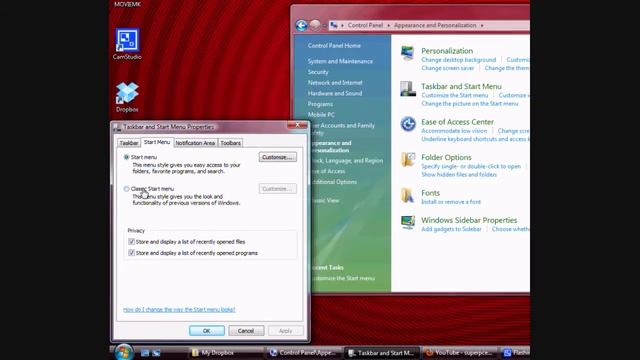640x360 pixels.
Task: Open Control Panel Home link
Action: click(334, 46)
